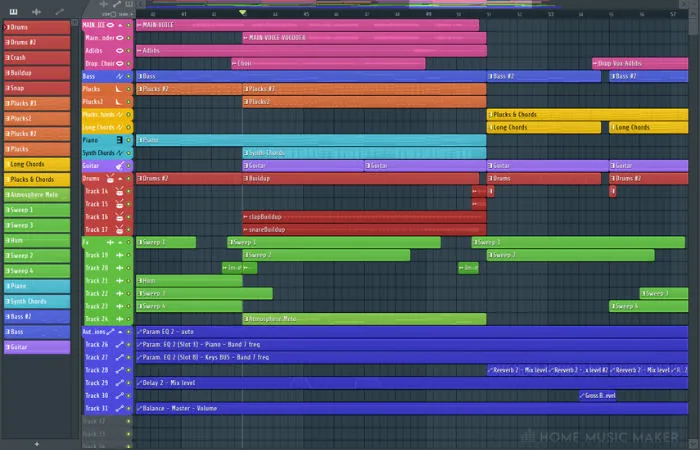Select Drums pattern in the picker panel
This screenshot has width=700, height=450.
coord(37,27)
